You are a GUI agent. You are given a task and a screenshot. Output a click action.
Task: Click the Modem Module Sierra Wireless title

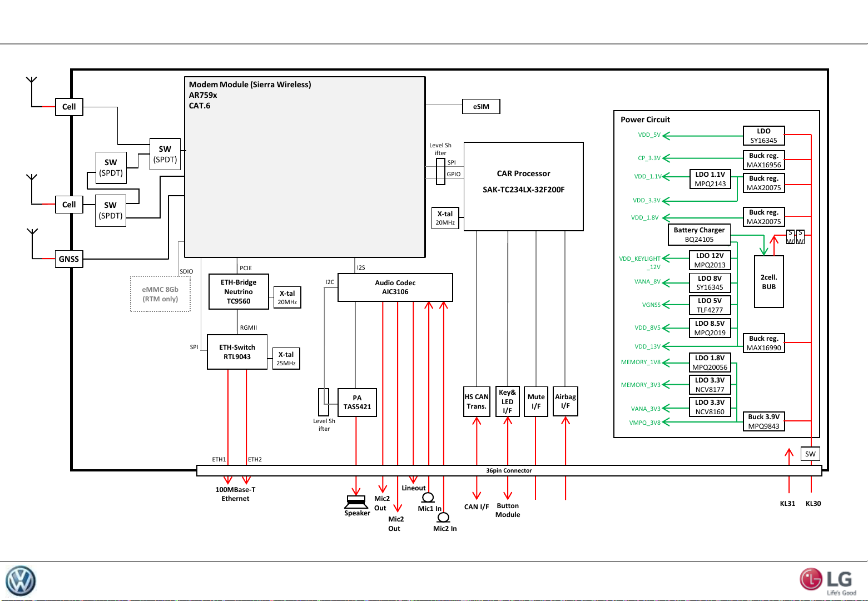pyautogui.click(x=250, y=85)
